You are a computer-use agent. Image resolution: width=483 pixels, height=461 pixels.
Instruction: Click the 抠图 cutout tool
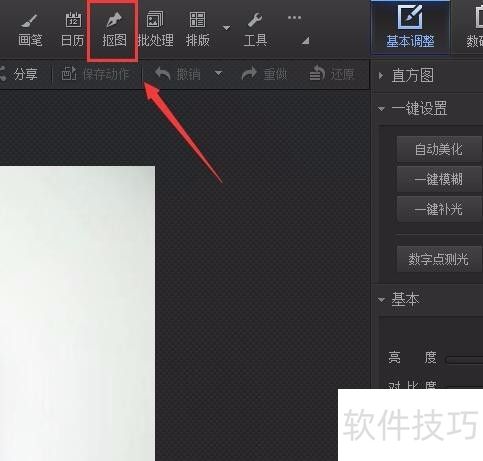114,30
